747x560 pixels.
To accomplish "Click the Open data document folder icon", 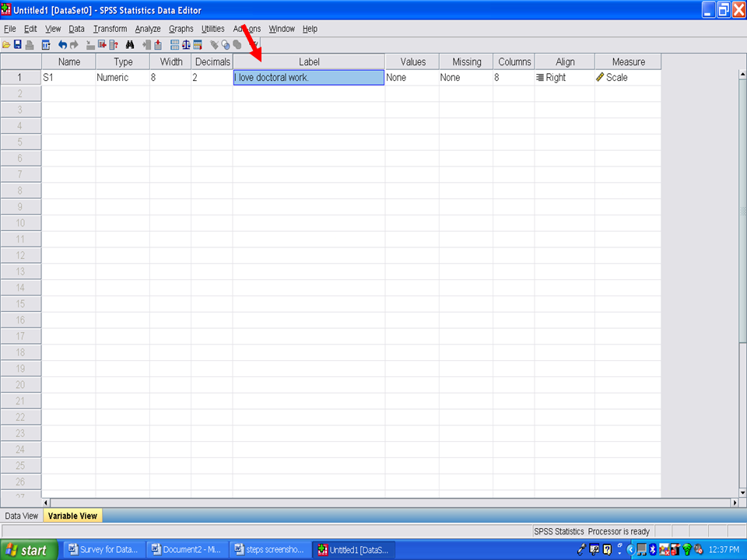I will coord(6,45).
